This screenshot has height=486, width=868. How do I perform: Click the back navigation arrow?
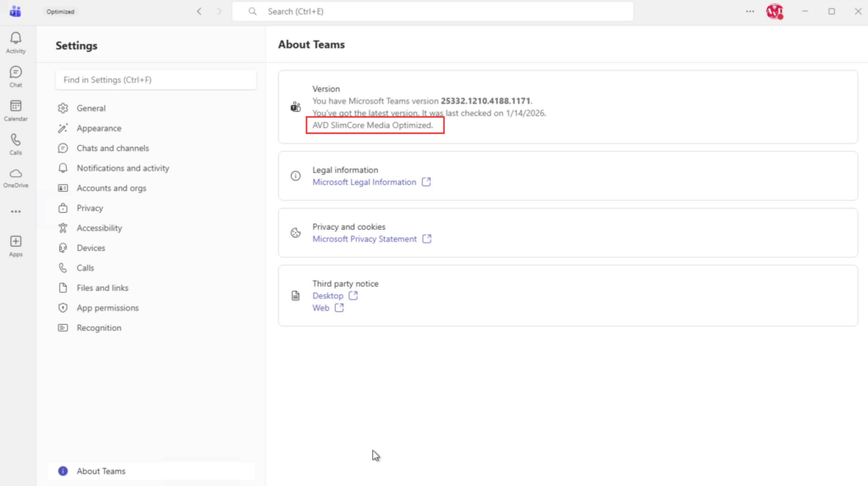[199, 12]
